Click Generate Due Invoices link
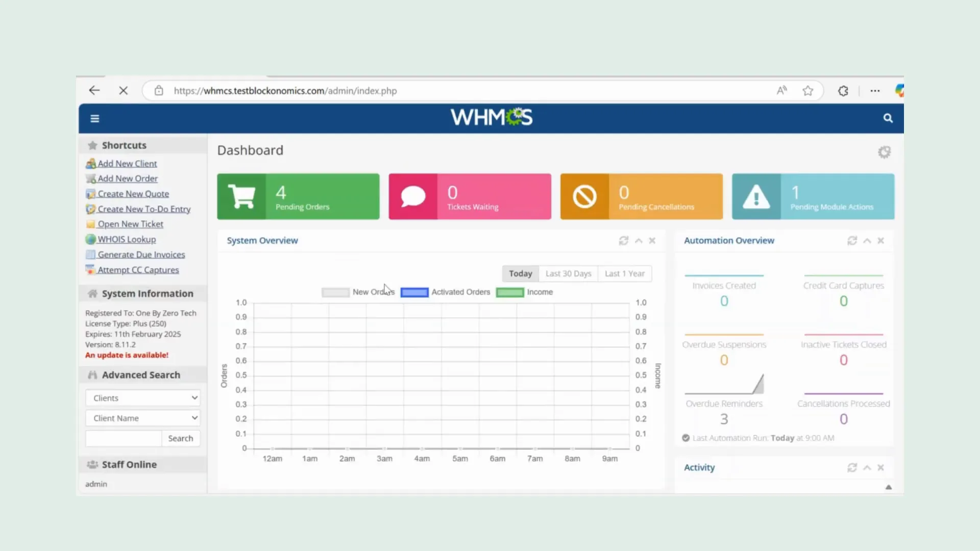This screenshot has width=980, height=551. (x=141, y=255)
